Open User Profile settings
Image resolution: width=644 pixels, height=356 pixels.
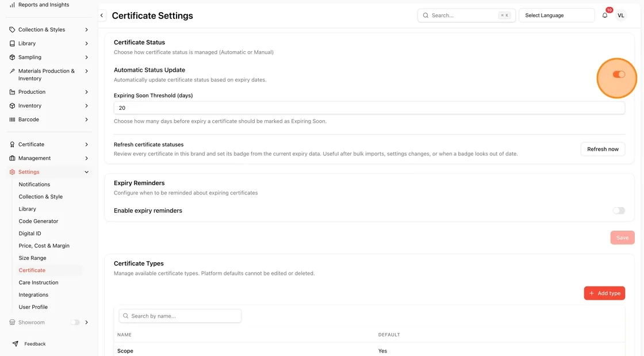coord(33,307)
